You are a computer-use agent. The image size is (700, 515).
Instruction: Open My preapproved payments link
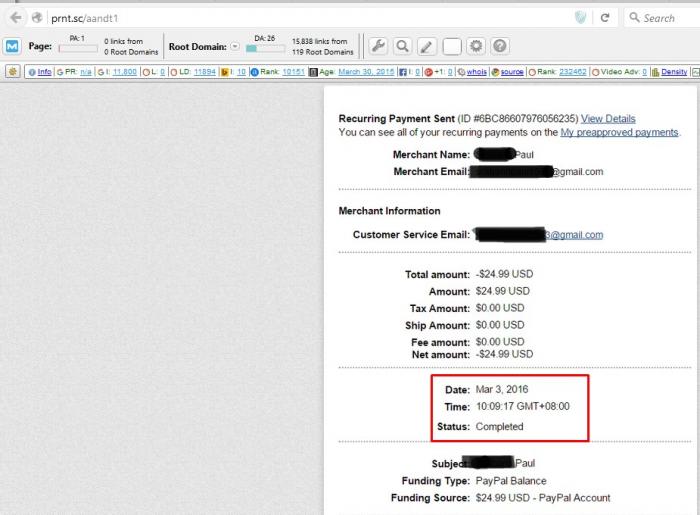tap(619, 133)
